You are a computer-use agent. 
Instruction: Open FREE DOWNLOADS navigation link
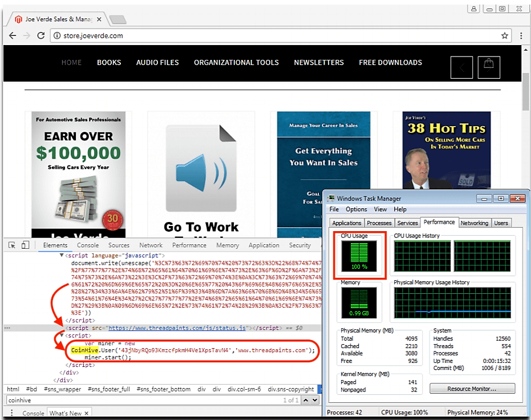(391, 63)
